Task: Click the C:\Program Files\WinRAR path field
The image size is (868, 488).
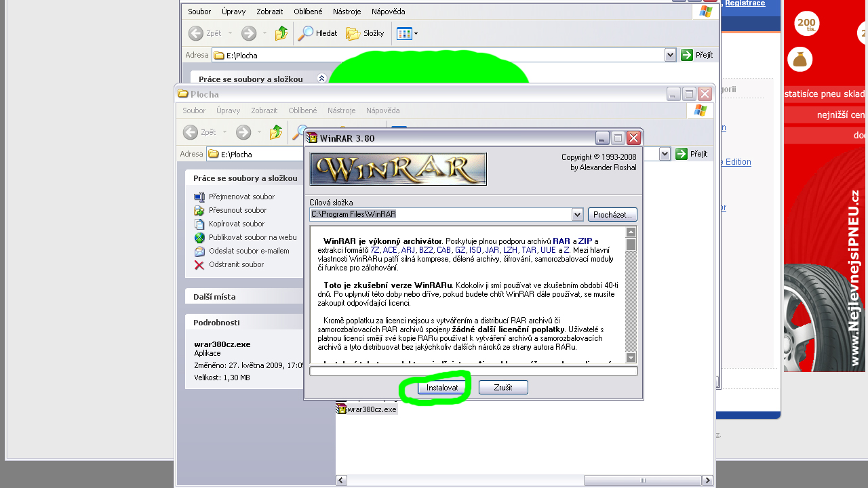Action: (x=441, y=215)
